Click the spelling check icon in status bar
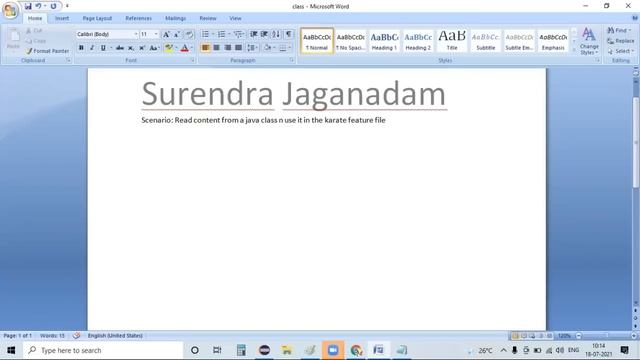 [x=76, y=336]
